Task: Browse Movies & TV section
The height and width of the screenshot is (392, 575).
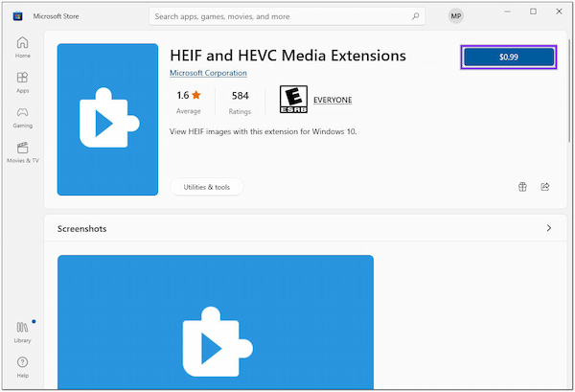Action: click(x=22, y=152)
